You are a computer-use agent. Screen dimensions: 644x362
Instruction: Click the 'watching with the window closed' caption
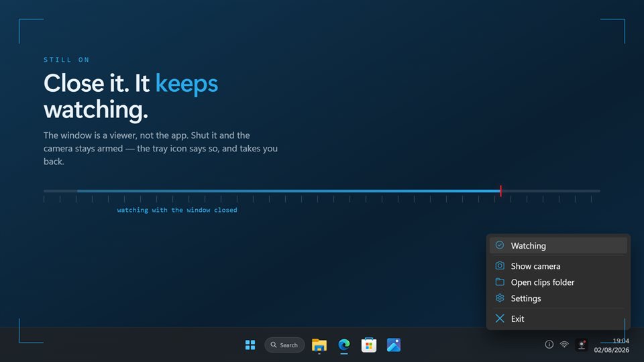177,210
